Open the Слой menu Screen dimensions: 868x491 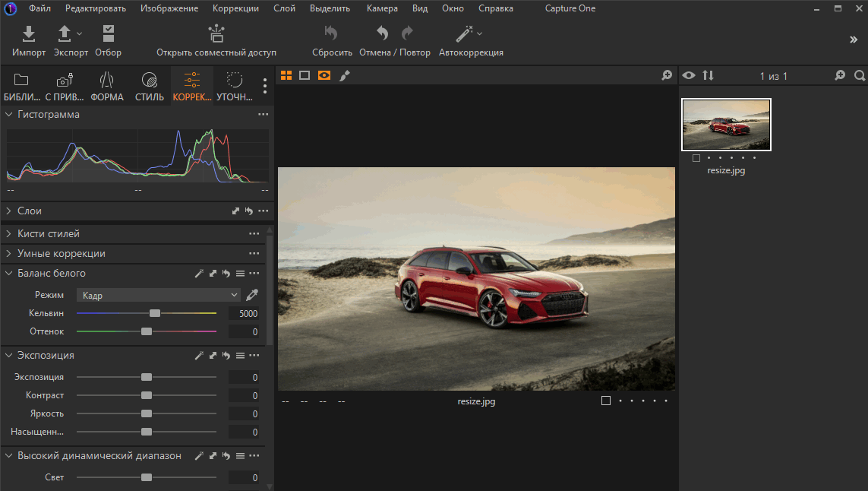284,8
